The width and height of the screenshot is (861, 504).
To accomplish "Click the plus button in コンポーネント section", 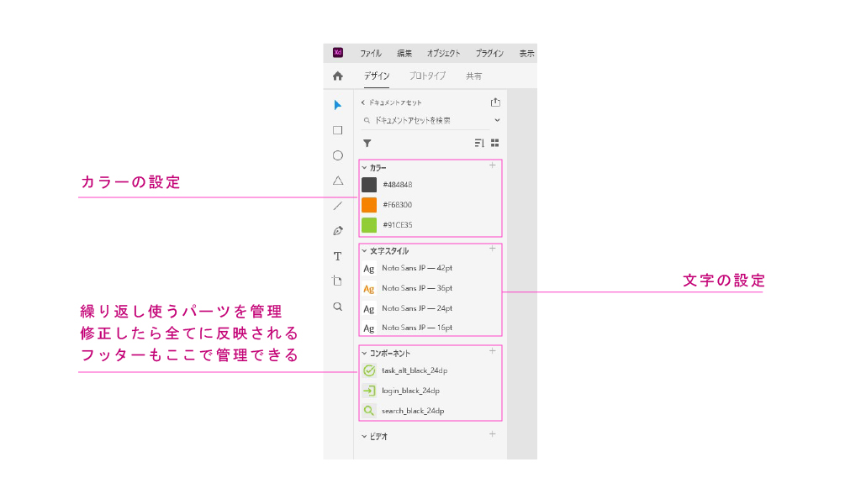I will tap(493, 351).
